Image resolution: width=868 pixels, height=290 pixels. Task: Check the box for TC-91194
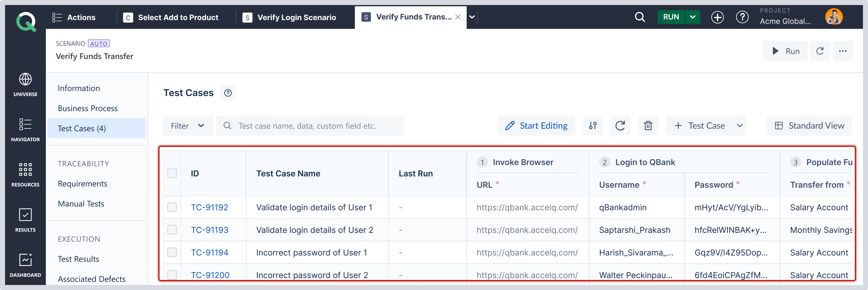click(x=172, y=252)
